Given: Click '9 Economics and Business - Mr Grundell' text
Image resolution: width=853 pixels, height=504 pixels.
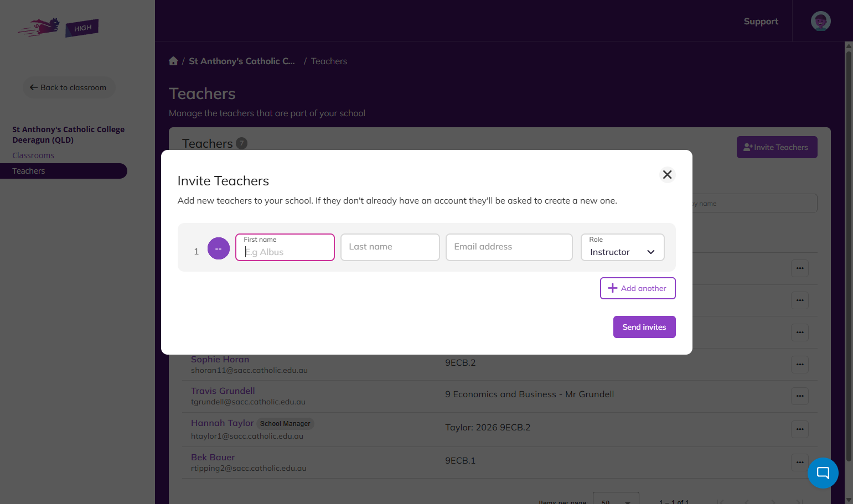Looking at the screenshot, I should click(x=529, y=394).
